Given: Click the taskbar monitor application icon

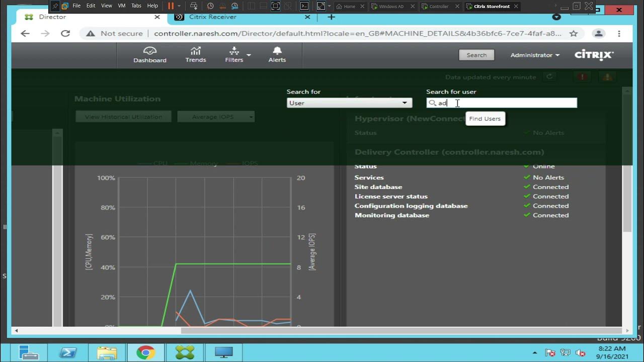Looking at the screenshot, I should tap(223, 353).
